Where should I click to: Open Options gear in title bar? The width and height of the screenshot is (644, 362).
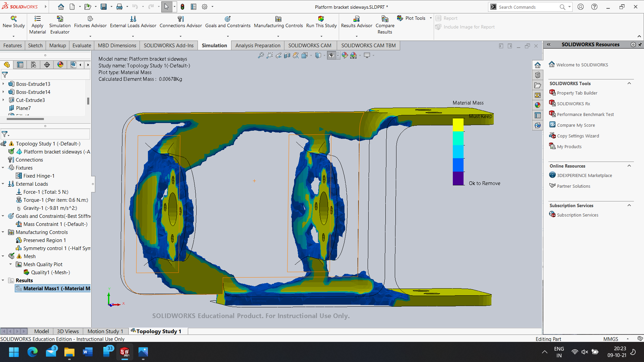point(205,7)
